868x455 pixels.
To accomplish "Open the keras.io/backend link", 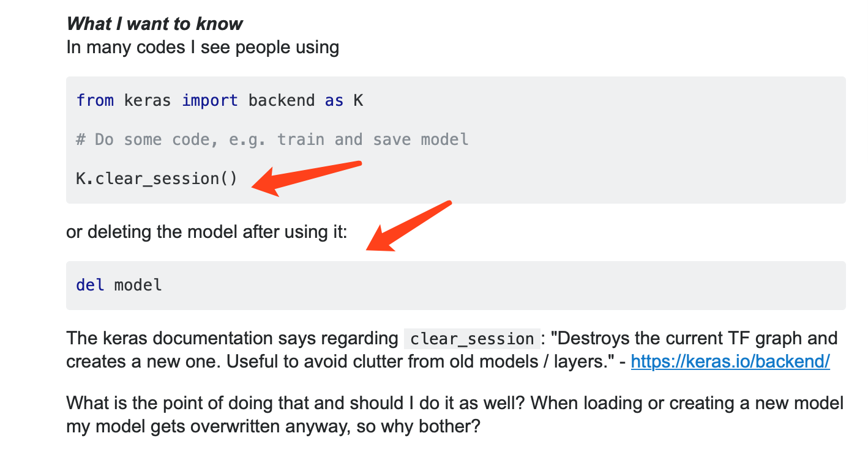I will (x=730, y=361).
